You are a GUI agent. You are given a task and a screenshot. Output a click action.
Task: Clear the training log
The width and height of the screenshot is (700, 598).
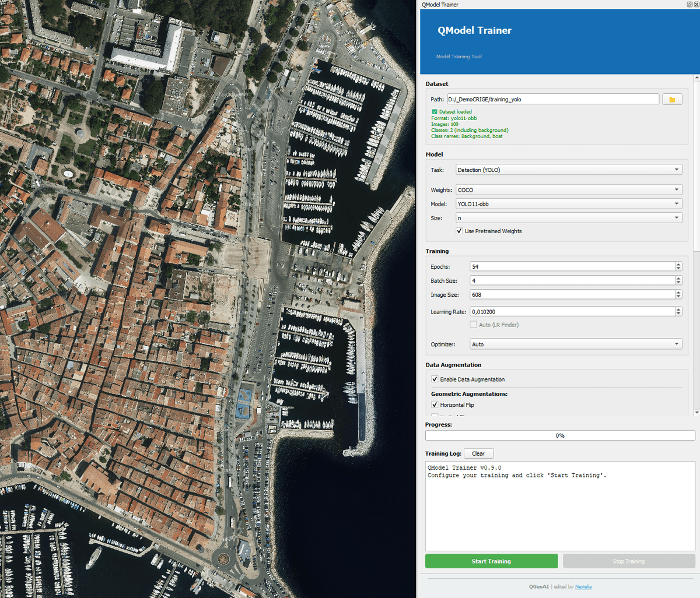[x=478, y=453]
